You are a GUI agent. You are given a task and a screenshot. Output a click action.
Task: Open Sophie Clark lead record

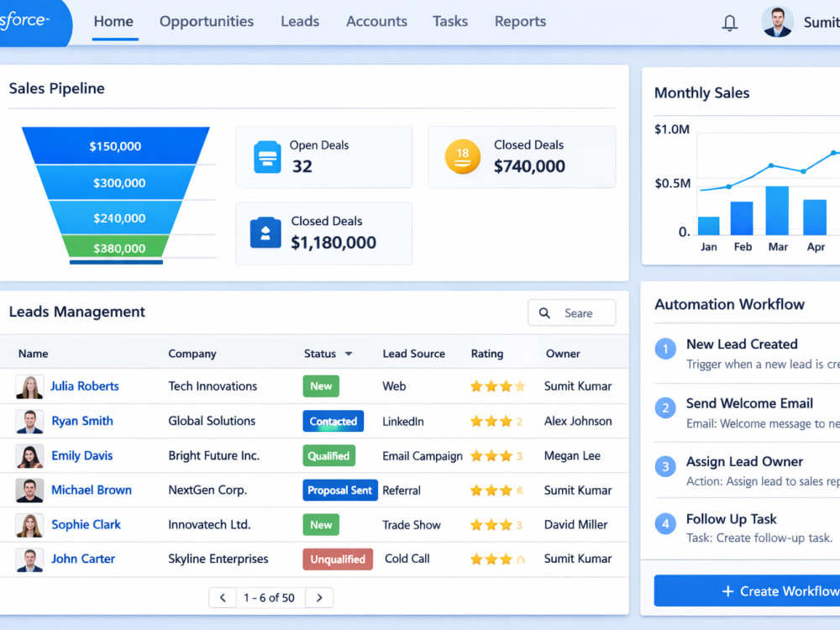(87, 525)
